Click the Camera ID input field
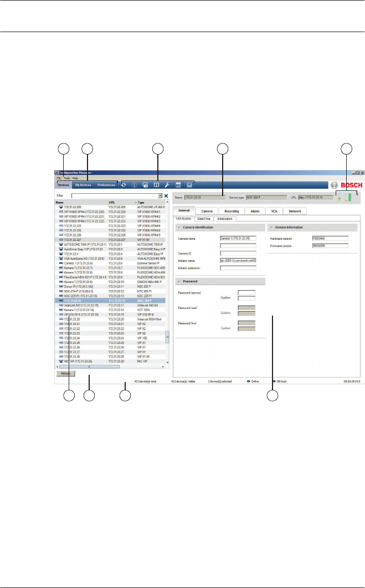The width and height of the screenshot is (365, 588). pos(238,254)
